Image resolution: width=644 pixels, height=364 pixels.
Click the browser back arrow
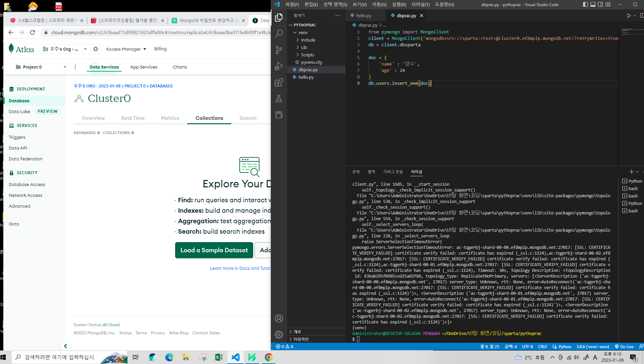pos(11,32)
